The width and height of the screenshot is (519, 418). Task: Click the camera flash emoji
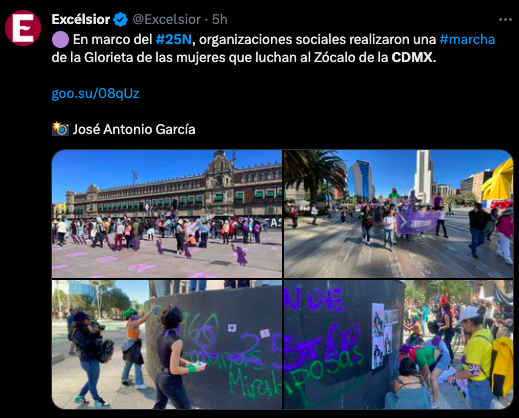60,129
